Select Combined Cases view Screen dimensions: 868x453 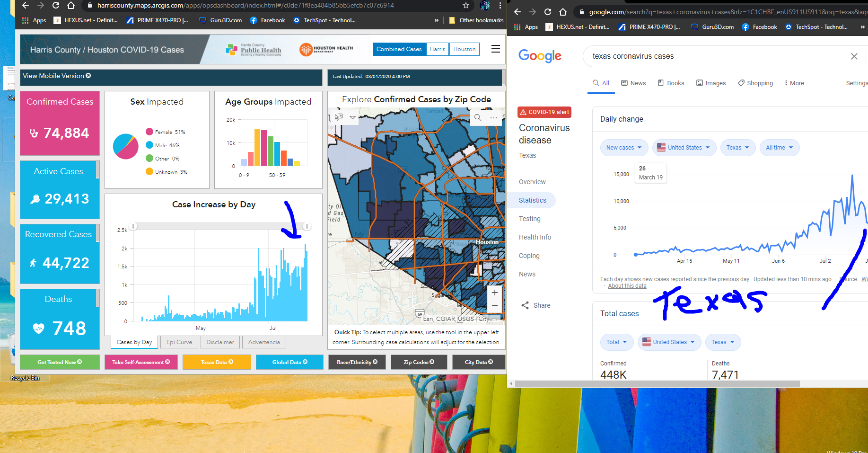click(399, 49)
